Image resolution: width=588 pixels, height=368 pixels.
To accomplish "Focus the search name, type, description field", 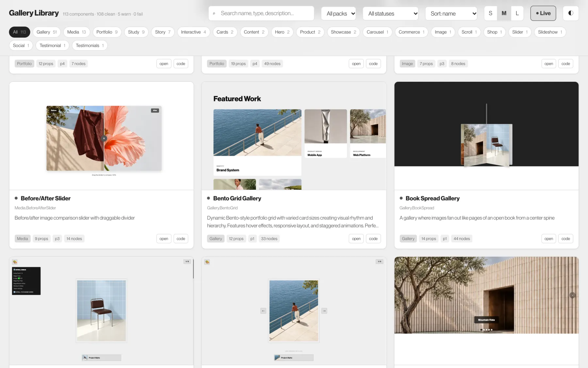I will [x=261, y=13].
